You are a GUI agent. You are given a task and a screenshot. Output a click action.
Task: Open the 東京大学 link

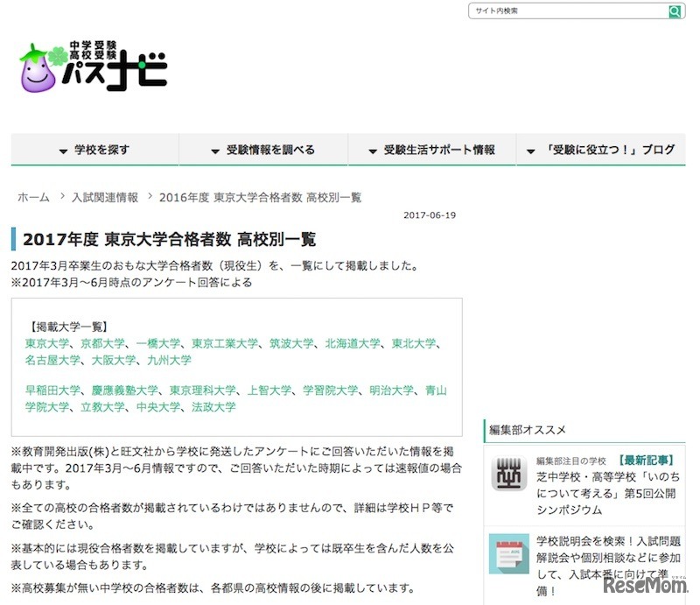point(45,343)
